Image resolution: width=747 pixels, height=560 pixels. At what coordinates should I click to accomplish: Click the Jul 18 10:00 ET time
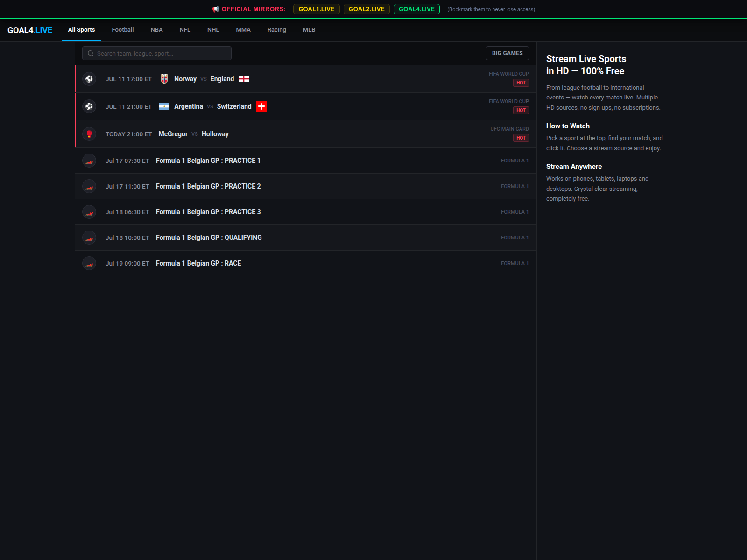127,238
